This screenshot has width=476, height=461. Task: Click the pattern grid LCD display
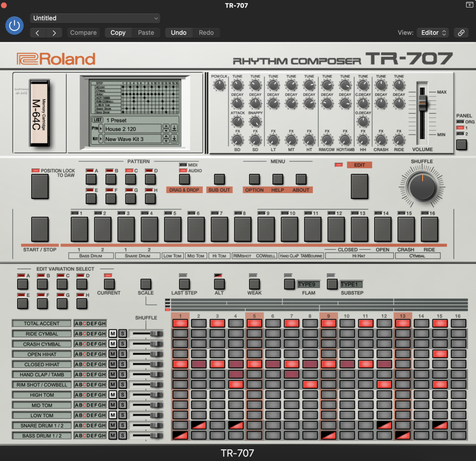click(x=135, y=97)
